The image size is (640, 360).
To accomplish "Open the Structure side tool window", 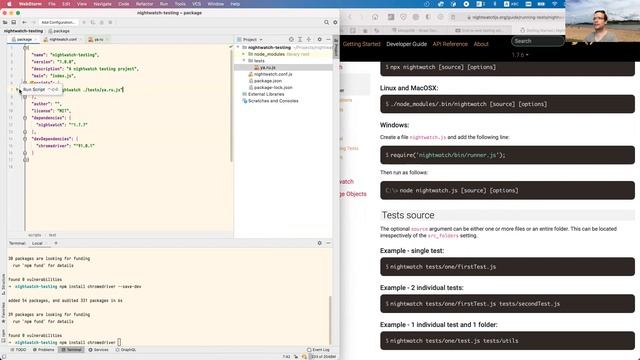I will pyautogui.click(x=3, y=284).
